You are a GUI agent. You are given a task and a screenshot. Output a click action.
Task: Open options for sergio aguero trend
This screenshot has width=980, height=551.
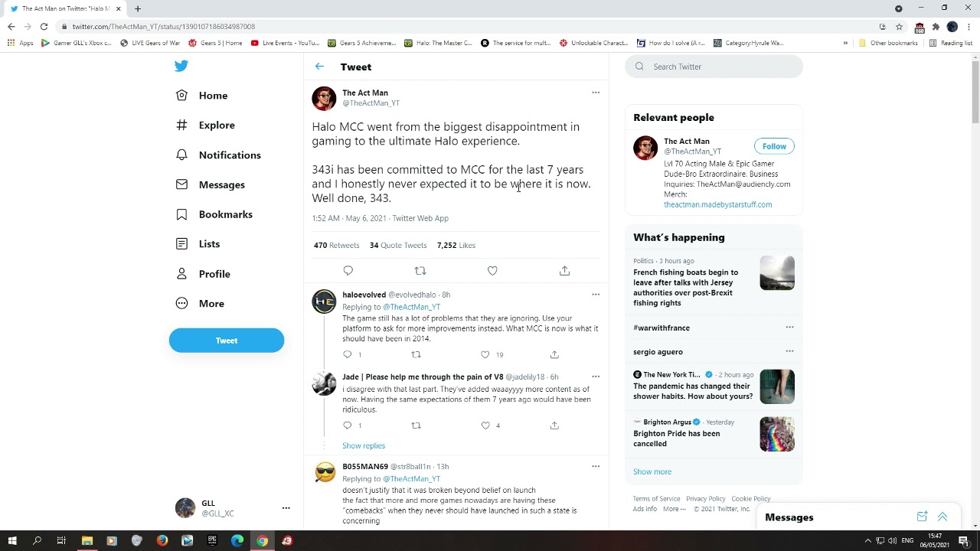click(x=789, y=351)
